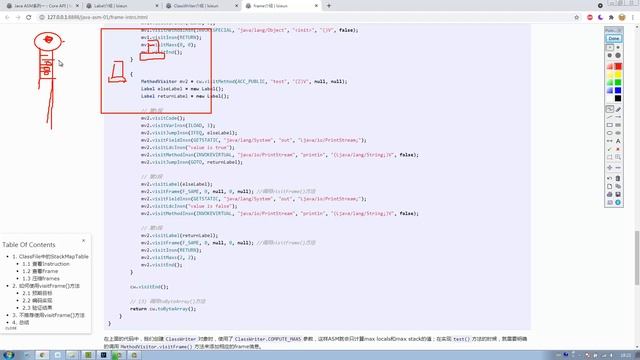The width and height of the screenshot is (640, 360).
Task: Click the undo arrow in drawing toolbar
Action: [609, 178]
